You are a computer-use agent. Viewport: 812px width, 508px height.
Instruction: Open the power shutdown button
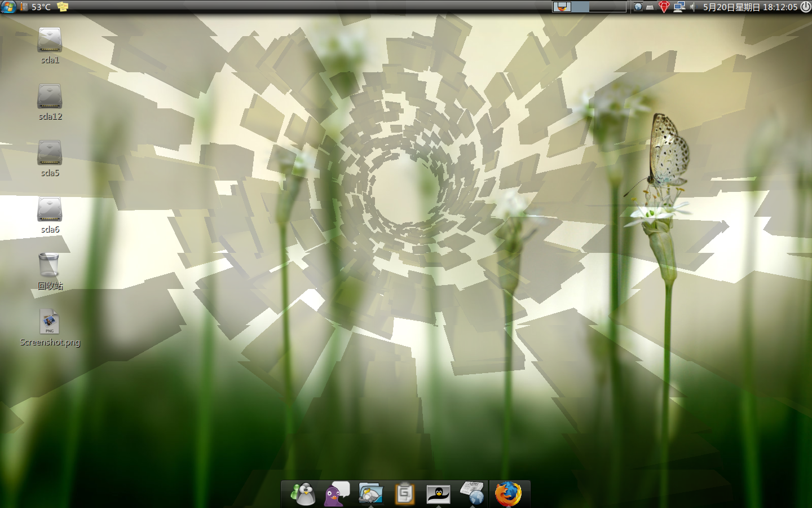click(806, 7)
